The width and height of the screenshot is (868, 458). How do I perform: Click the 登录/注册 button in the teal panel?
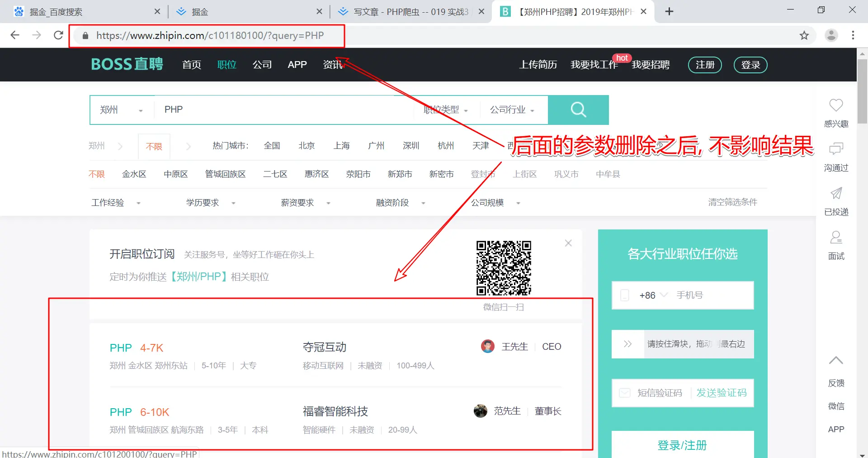(683, 445)
